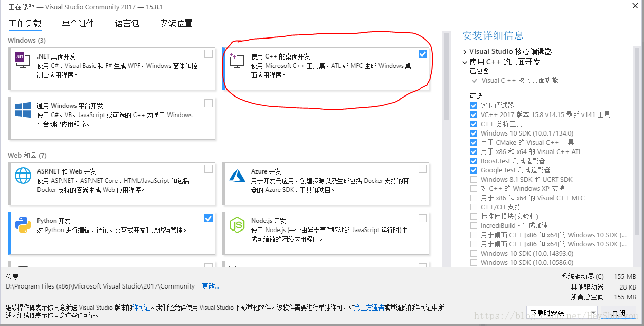Click the C++ desktop development monitor icon

coord(237,61)
